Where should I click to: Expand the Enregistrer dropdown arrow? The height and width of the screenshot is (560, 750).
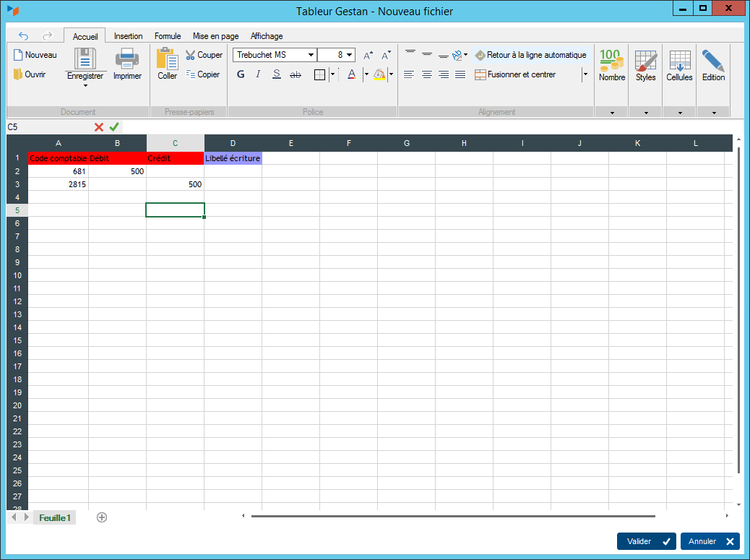pyautogui.click(x=85, y=86)
